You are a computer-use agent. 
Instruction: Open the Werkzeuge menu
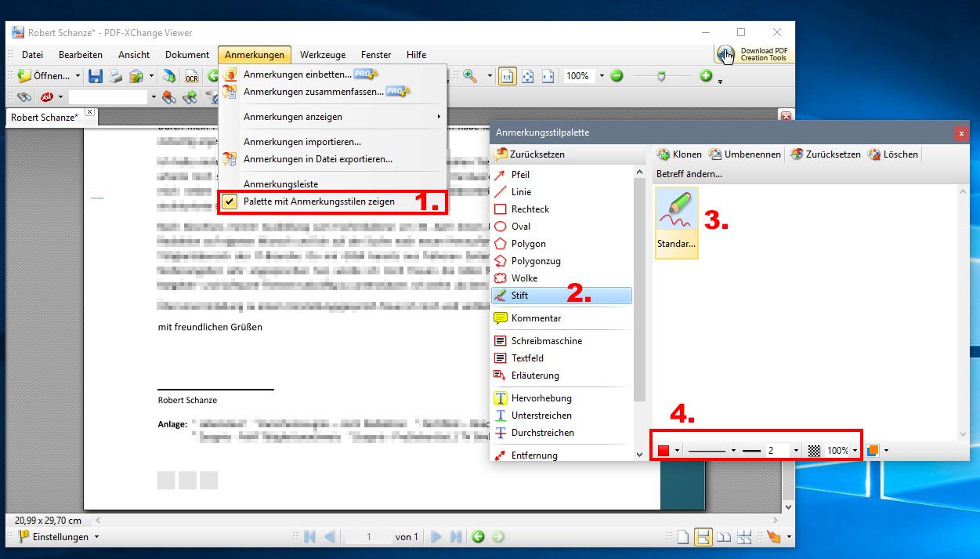[323, 55]
